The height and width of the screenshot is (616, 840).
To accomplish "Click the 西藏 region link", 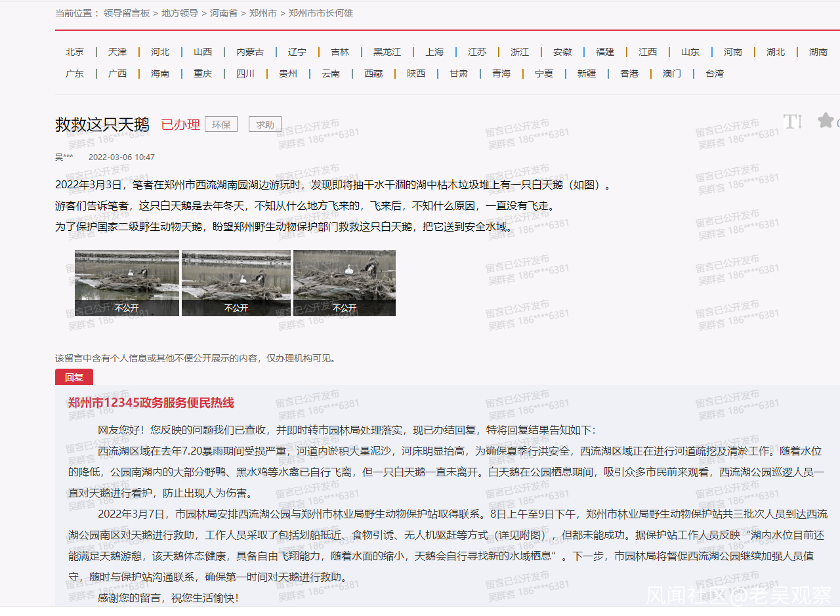I will pos(373,73).
